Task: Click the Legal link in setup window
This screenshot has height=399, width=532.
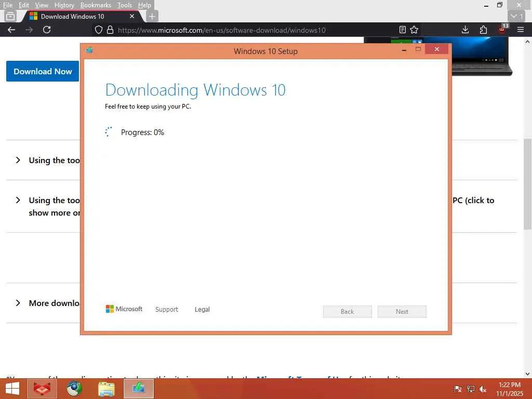Action: (x=202, y=310)
